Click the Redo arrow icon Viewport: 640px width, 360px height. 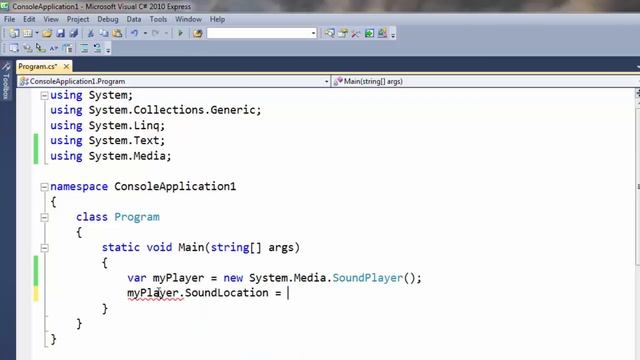pyautogui.click(x=156, y=33)
